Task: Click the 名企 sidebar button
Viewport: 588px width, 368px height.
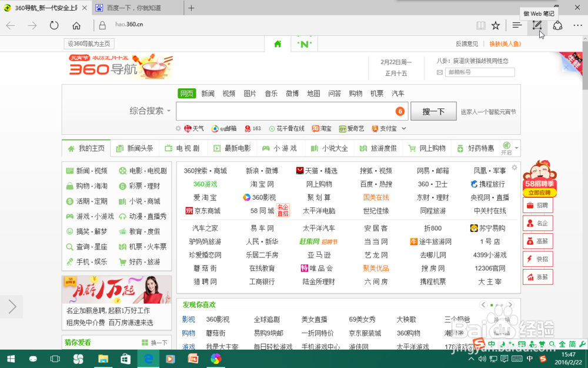Action: [538, 223]
